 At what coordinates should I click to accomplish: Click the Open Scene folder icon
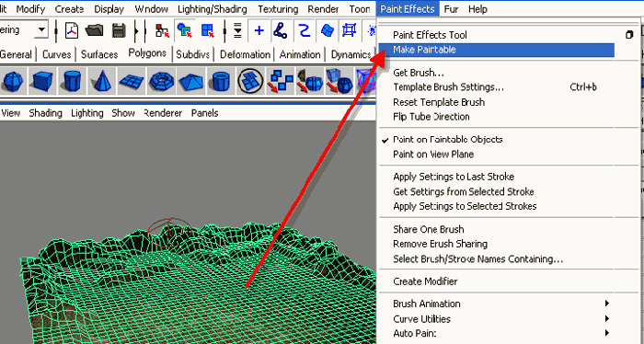tap(95, 30)
